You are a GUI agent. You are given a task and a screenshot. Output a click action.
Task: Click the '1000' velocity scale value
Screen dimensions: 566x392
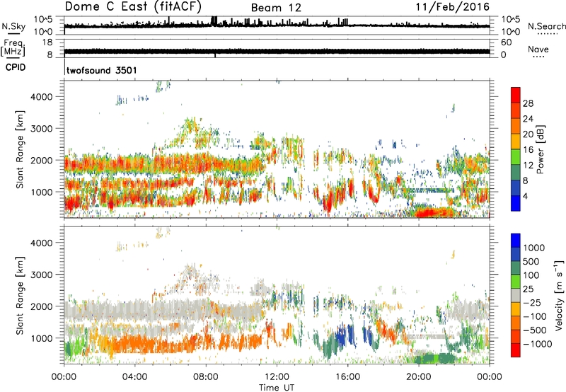(534, 248)
